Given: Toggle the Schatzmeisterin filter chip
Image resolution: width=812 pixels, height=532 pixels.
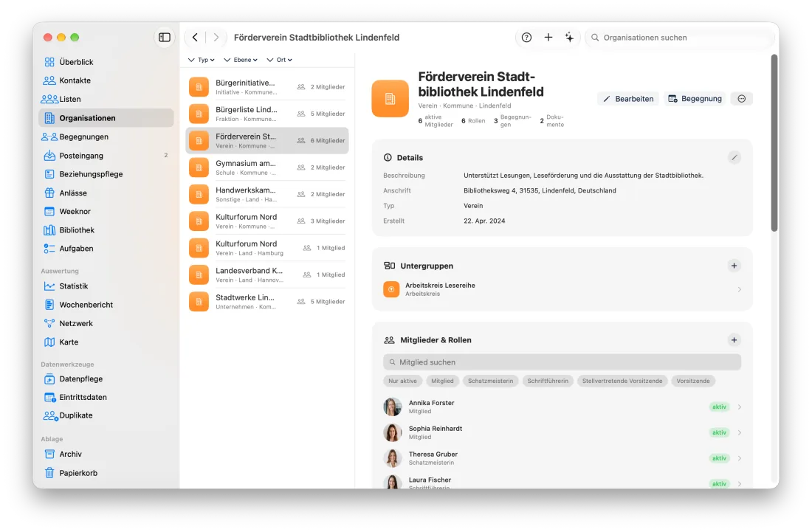Looking at the screenshot, I should (x=490, y=381).
